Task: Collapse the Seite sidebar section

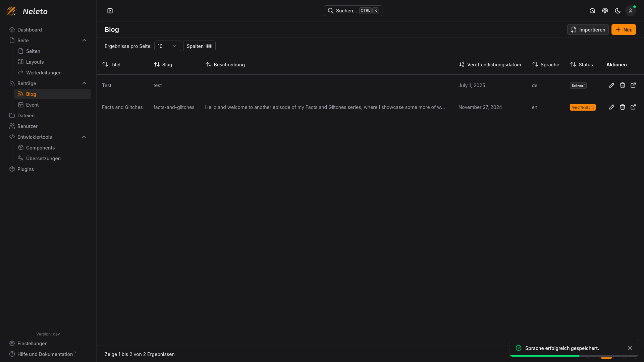Action: (84, 40)
